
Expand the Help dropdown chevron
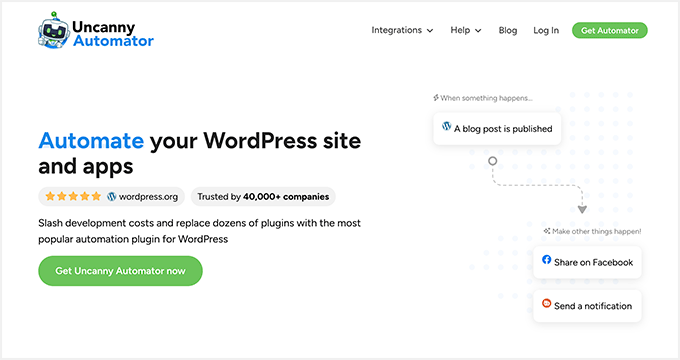(x=478, y=31)
